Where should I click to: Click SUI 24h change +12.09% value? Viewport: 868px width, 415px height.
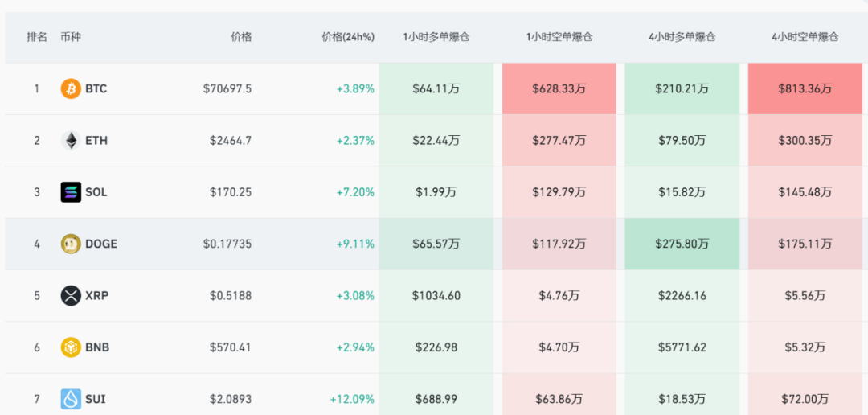coord(352,399)
